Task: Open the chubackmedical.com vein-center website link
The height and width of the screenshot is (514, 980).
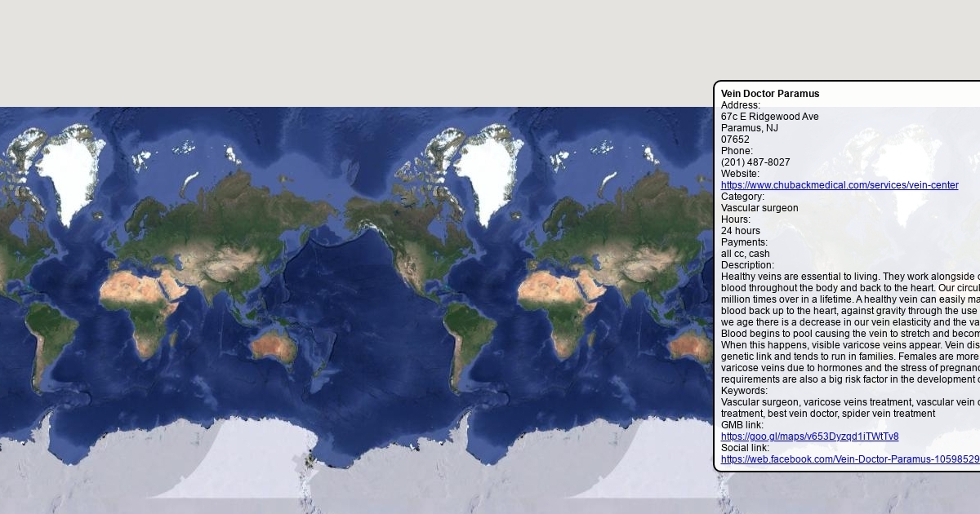Action: 839,185
